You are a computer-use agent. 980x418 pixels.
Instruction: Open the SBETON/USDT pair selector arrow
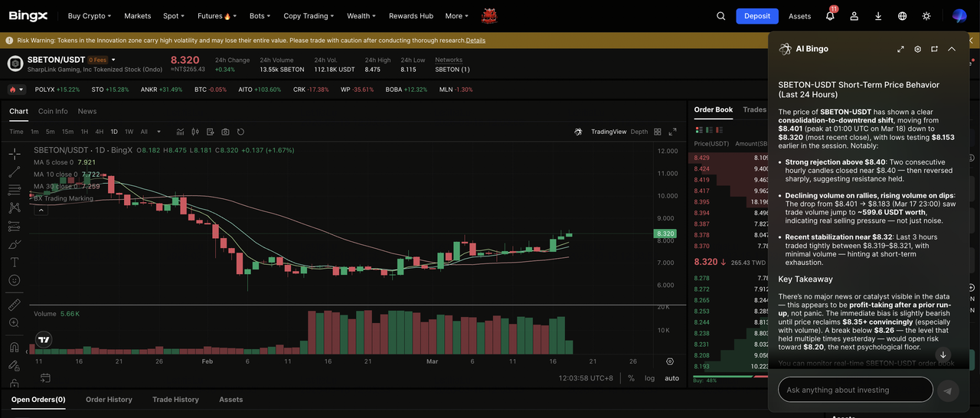point(114,60)
